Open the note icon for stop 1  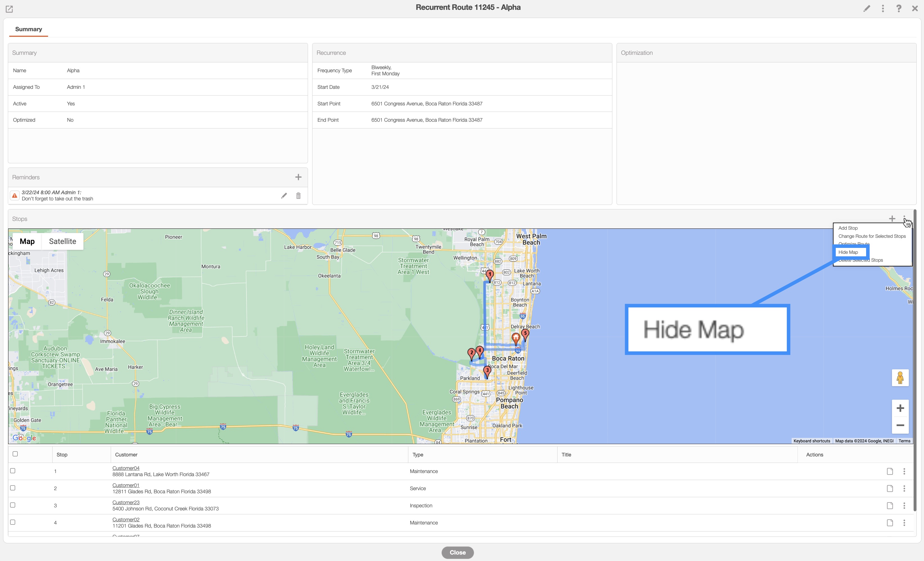point(890,471)
